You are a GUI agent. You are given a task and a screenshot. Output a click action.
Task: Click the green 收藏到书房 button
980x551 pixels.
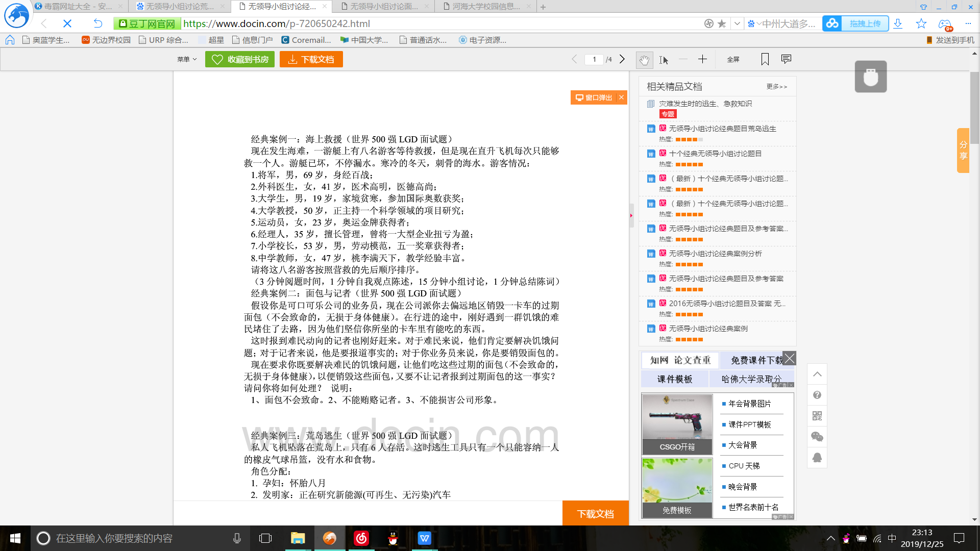[x=240, y=59]
